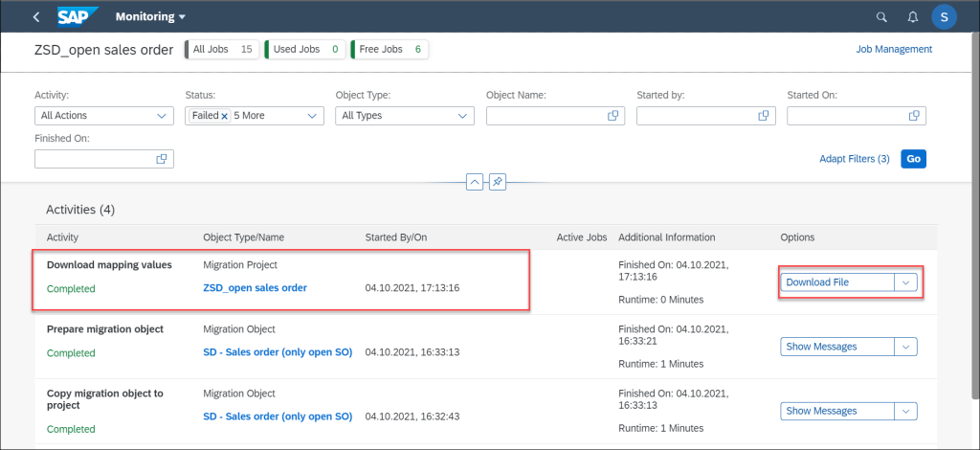Open the user profile avatar S

click(x=944, y=17)
